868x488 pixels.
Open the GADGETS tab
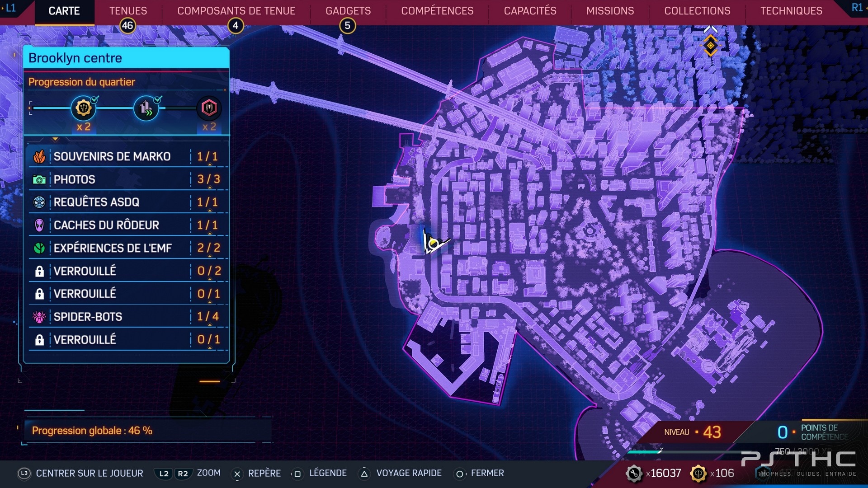click(348, 11)
